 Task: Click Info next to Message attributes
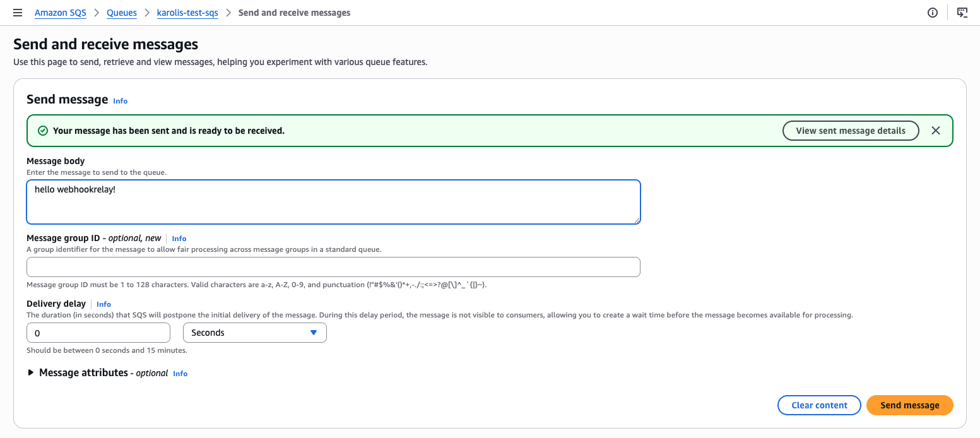coord(180,374)
